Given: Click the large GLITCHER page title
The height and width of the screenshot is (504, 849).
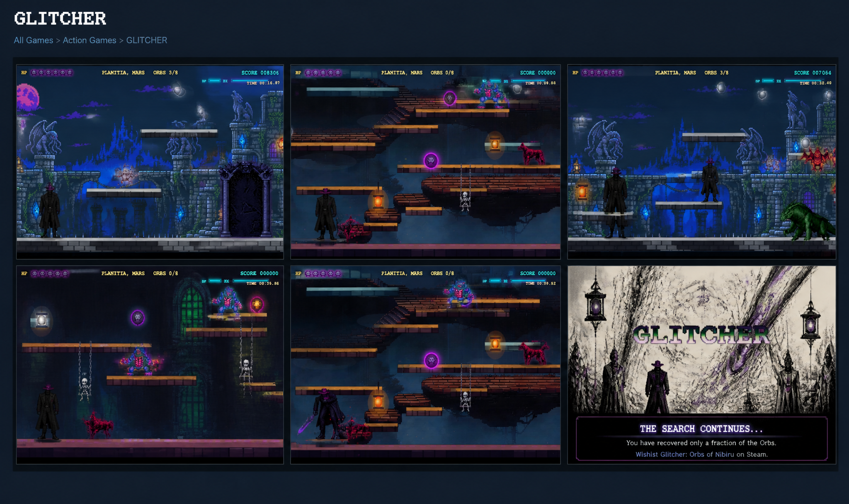Looking at the screenshot, I should tap(60, 19).
